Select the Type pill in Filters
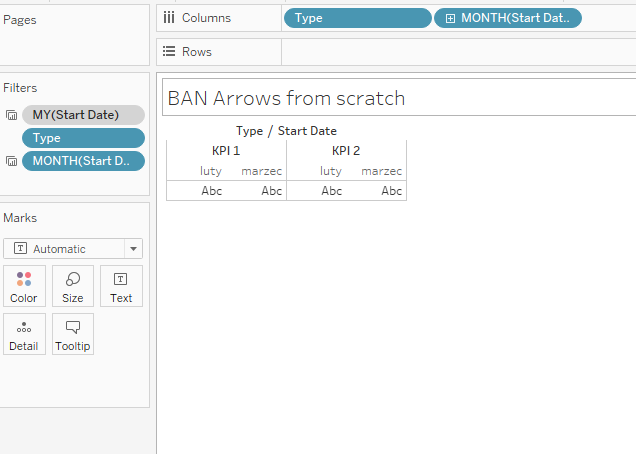 (x=83, y=138)
